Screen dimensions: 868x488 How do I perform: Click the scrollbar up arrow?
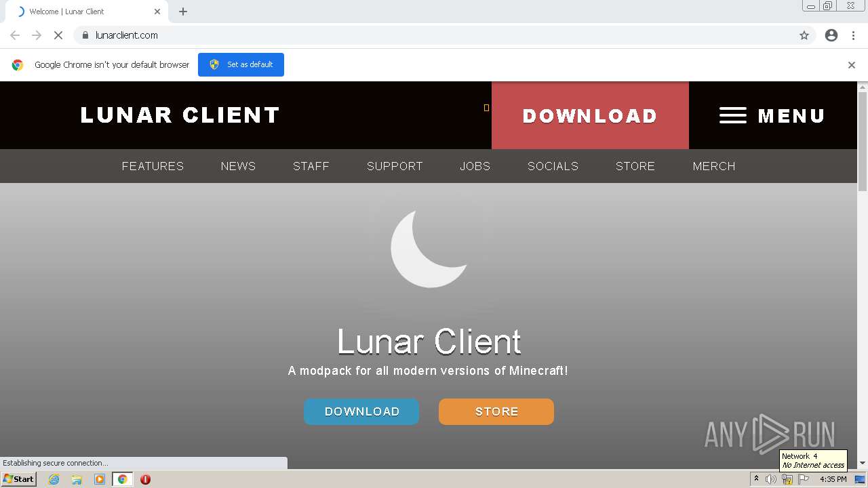pyautogui.click(x=863, y=87)
